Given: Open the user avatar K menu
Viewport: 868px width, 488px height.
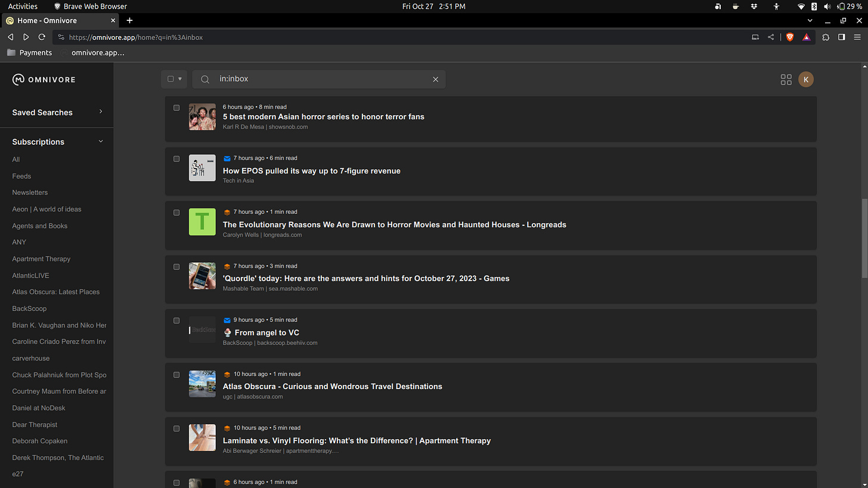Looking at the screenshot, I should click(x=806, y=79).
